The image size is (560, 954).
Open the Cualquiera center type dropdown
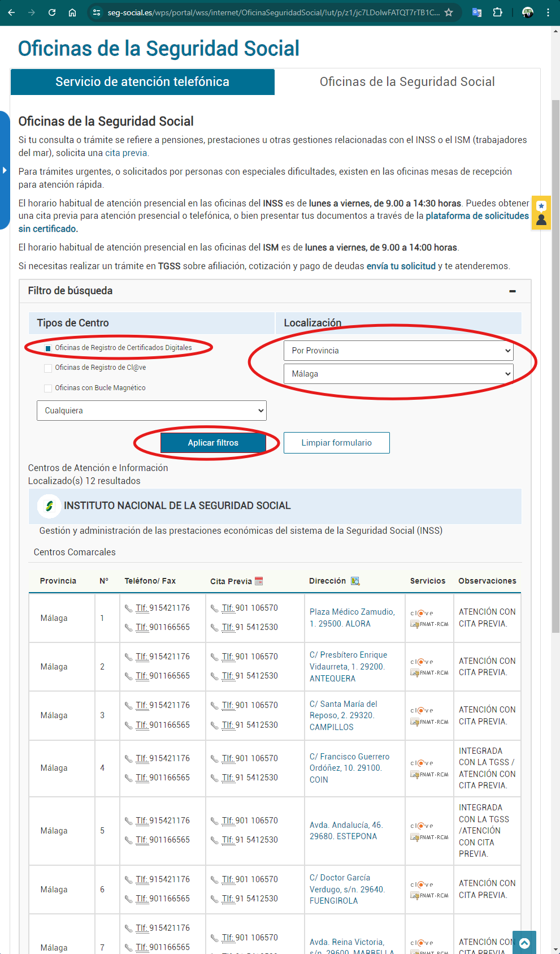pos(151,411)
